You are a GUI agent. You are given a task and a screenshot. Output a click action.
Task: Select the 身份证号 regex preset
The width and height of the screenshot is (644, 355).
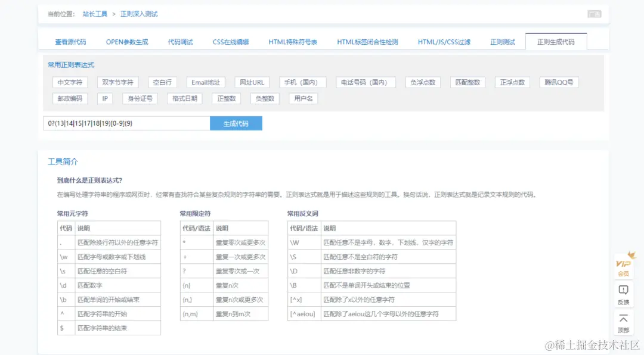point(140,99)
